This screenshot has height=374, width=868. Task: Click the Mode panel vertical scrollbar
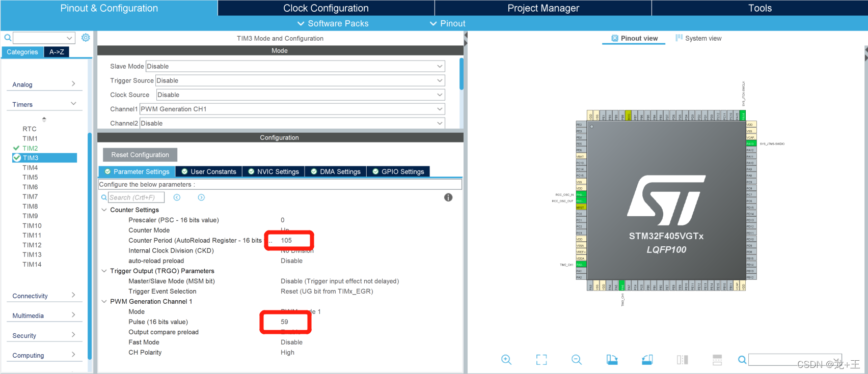(x=462, y=74)
